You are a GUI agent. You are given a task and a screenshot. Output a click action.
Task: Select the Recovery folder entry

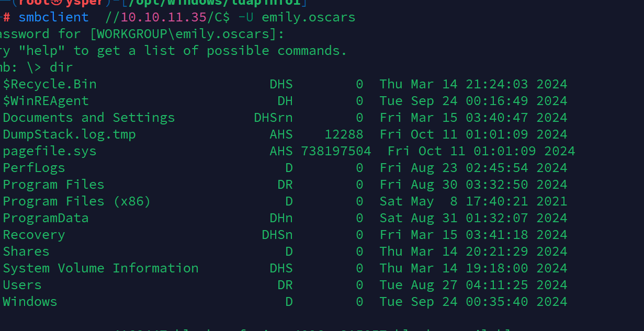click(x=34, y=235)
